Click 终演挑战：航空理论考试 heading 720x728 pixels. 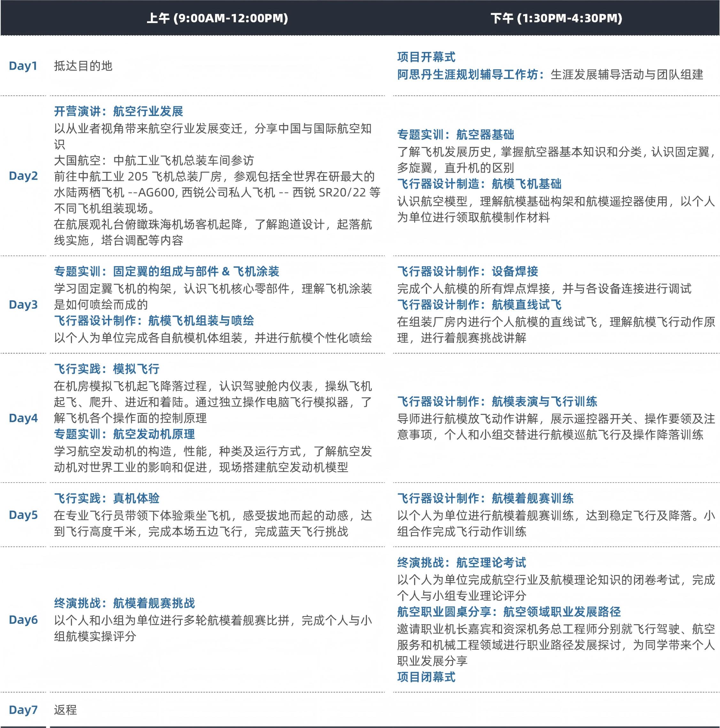[x=461, y=563]
